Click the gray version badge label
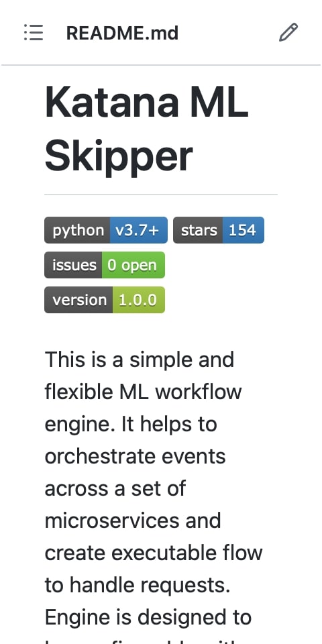 [78, 300]
